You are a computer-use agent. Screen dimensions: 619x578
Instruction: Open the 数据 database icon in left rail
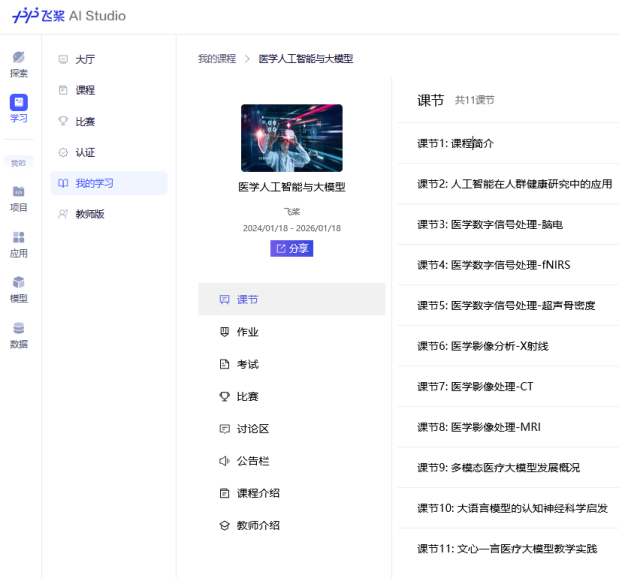pos(19,328)
